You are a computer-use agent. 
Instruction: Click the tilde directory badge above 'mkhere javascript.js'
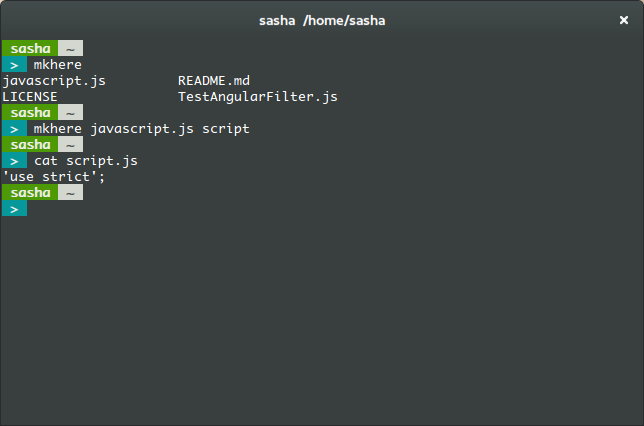pyautogui.click(x=70, y=112)
